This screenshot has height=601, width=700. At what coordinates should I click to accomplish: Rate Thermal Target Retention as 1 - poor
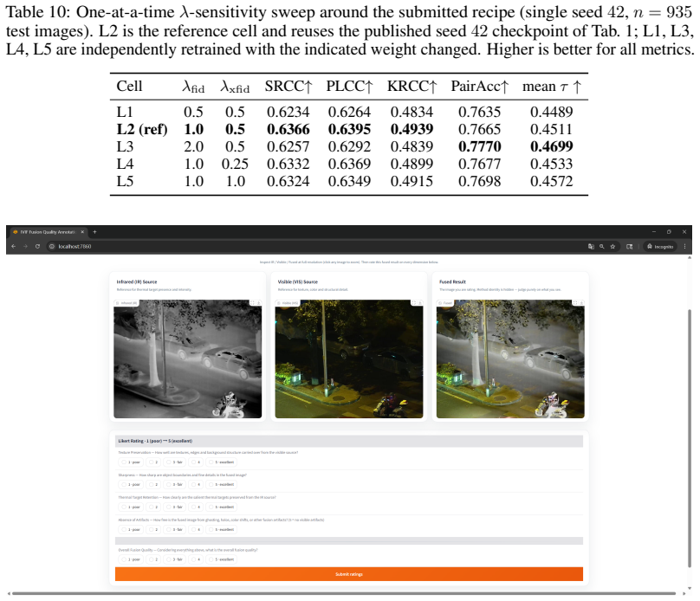(131, 507)
